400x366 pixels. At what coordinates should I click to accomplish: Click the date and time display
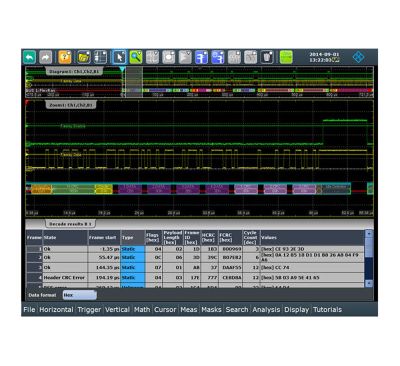point(325,57)
